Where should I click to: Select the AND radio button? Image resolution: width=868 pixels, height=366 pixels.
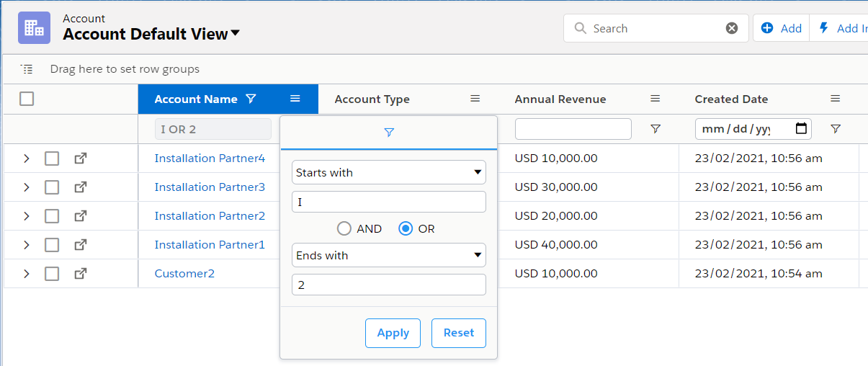pyautogui.click(x=344, y=228)
